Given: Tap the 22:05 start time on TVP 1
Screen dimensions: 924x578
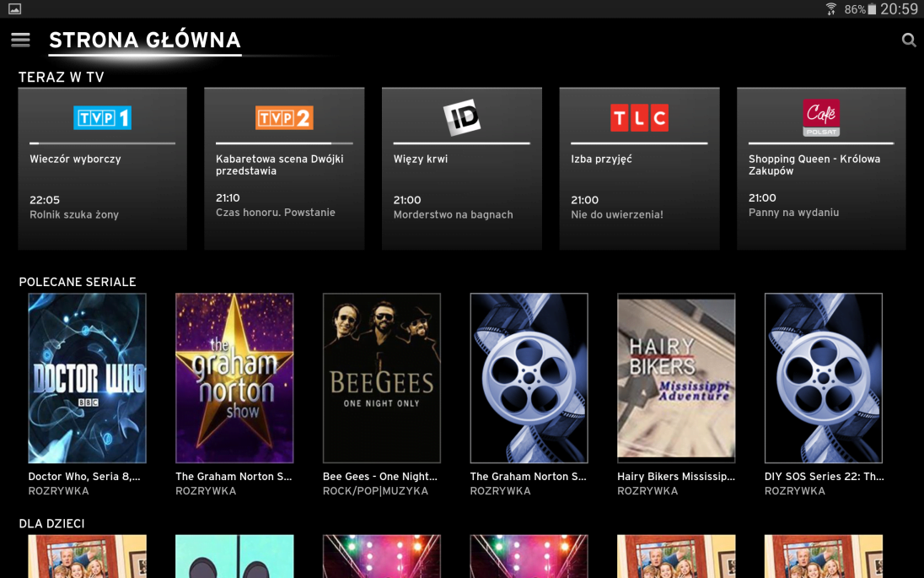Looking at the screenshot, I should tap(45, 200).
